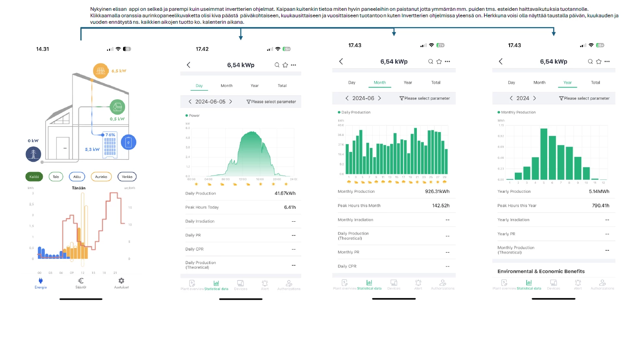Tap the 6.41h Peak Hours Today value
The width and height of the screenshot is (643, 364).
point(290,207)
